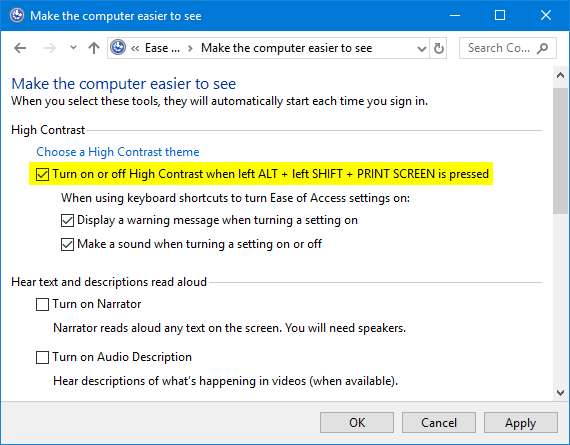Expand the address bar history dropdown
The width and height of the screenshot is (570, 445).
pyautogui.click(x=422, y=48)
